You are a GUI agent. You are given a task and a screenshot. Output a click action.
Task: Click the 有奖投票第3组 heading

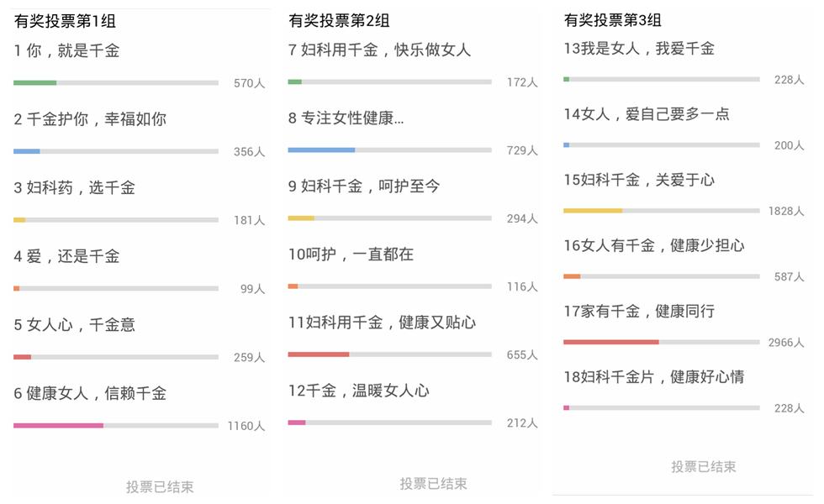(x=613, y=20)
